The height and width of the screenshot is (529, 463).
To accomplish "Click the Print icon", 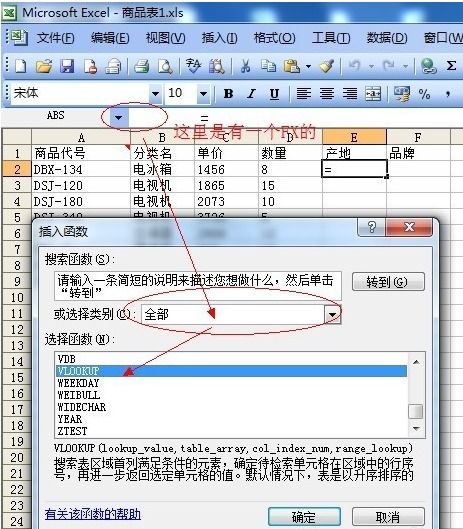I will tap(142, 66).
